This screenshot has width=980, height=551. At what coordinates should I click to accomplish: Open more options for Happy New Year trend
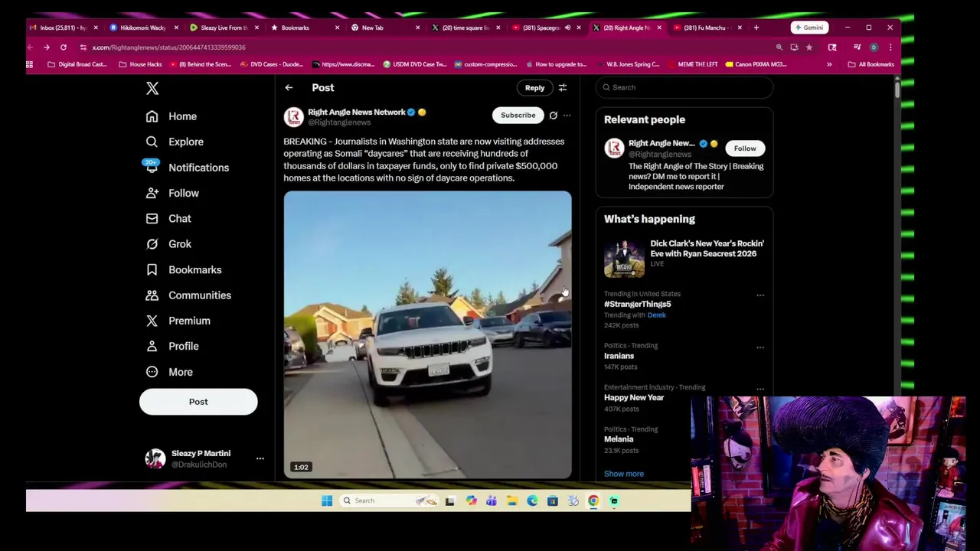point(760,389)
